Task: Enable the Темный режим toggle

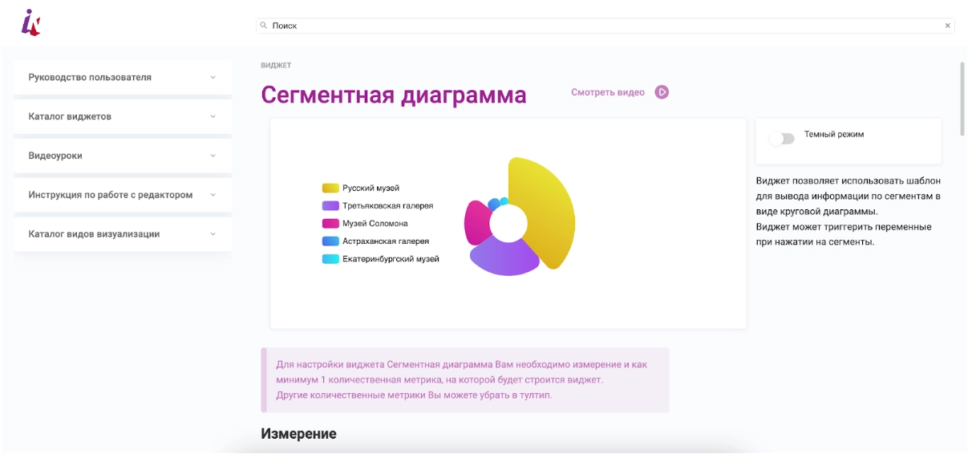Action: pos(781,139)
